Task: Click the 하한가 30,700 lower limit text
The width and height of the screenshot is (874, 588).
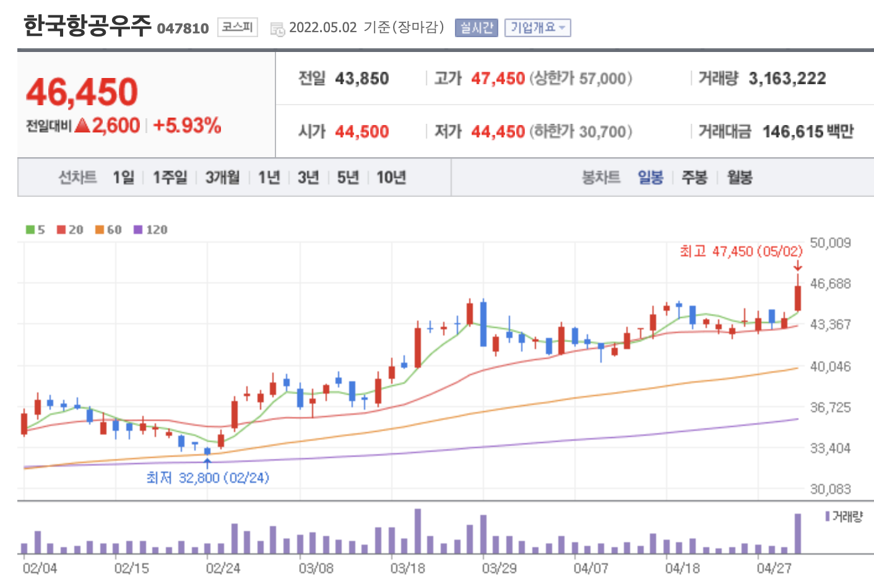Action: pos(581,132)
